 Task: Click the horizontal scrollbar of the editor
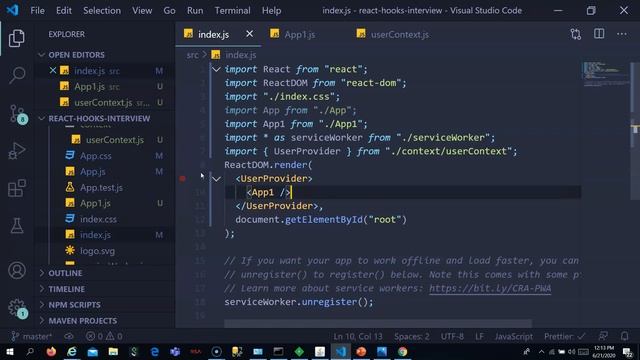pos(378,324)
